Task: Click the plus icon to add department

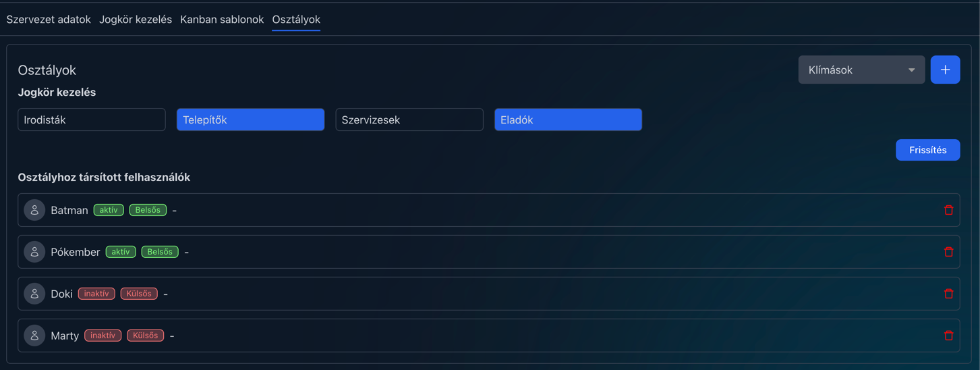Action: point(945,70)
